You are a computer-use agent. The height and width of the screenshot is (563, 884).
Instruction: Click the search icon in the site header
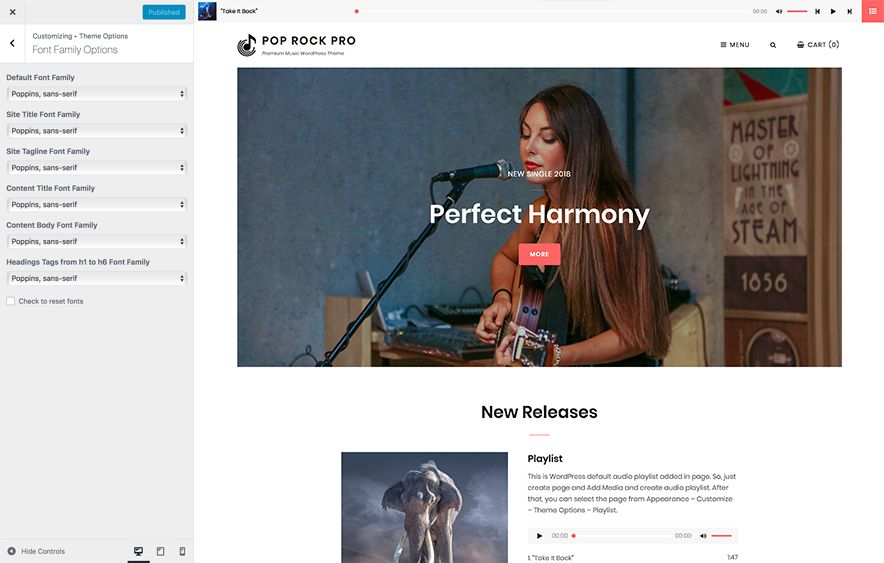click(x=773, y=45)
